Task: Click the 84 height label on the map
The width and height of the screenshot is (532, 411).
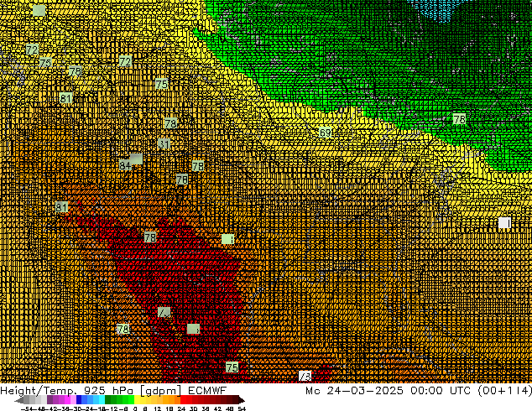Action: pos(125,165)
